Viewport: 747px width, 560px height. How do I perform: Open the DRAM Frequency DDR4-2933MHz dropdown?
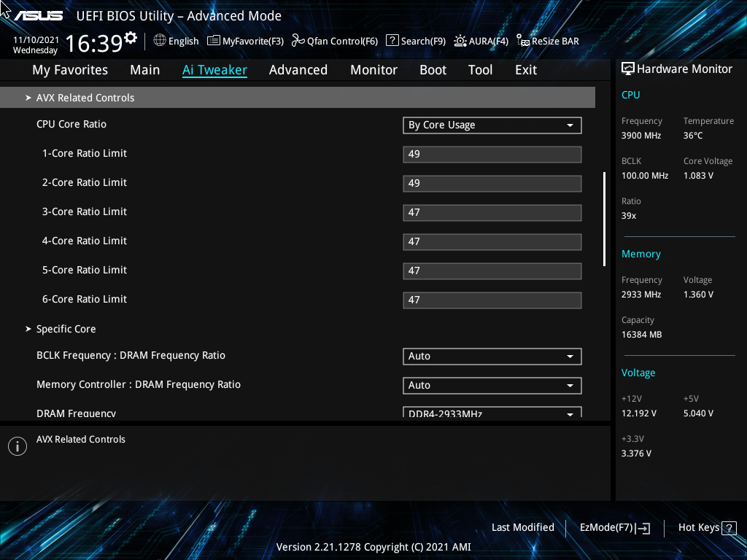[x=492, y=412]
